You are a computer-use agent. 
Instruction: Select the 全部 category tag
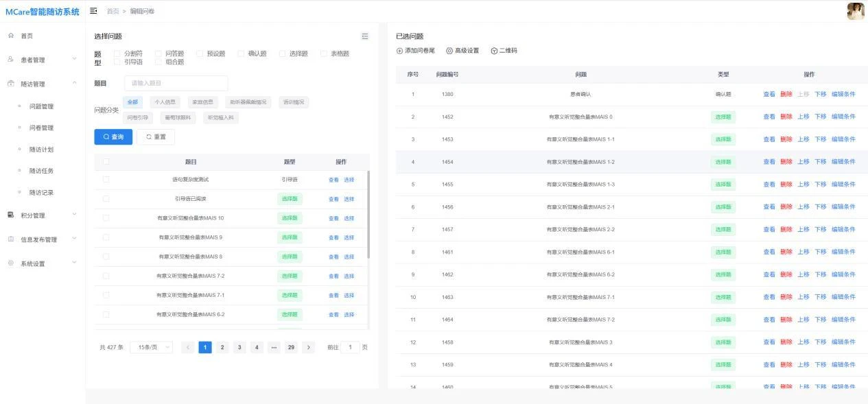(132, 102)
